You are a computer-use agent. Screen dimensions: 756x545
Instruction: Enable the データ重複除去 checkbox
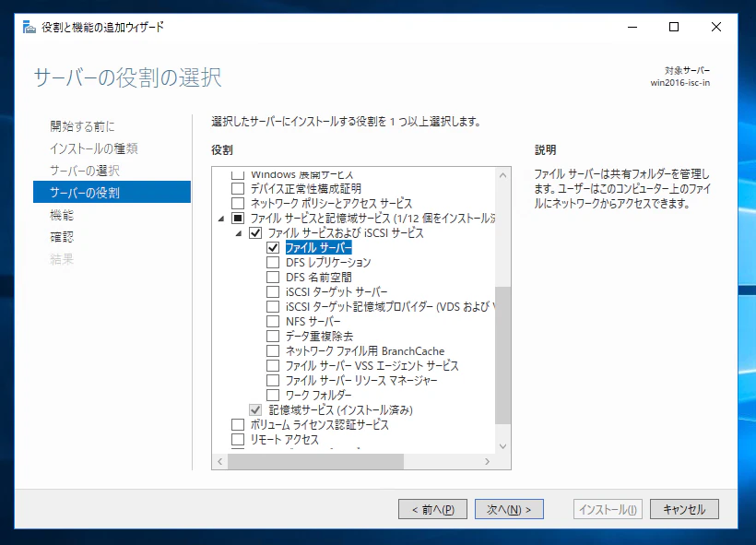pyautogui.click(x=273, y=337)
